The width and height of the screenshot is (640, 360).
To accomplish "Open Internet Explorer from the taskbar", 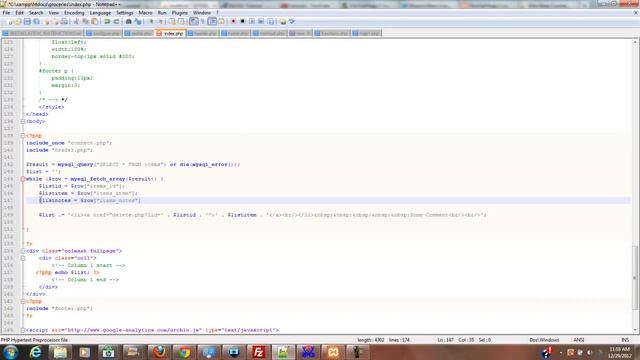I will coord(36,352).
